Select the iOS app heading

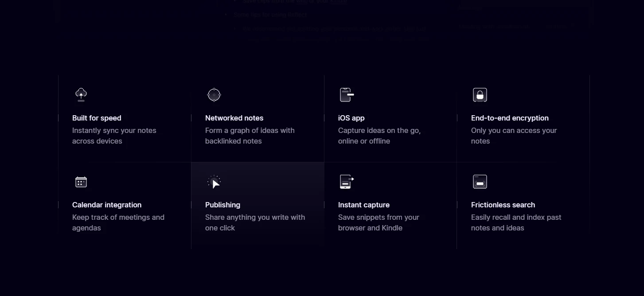coord(351,118)
